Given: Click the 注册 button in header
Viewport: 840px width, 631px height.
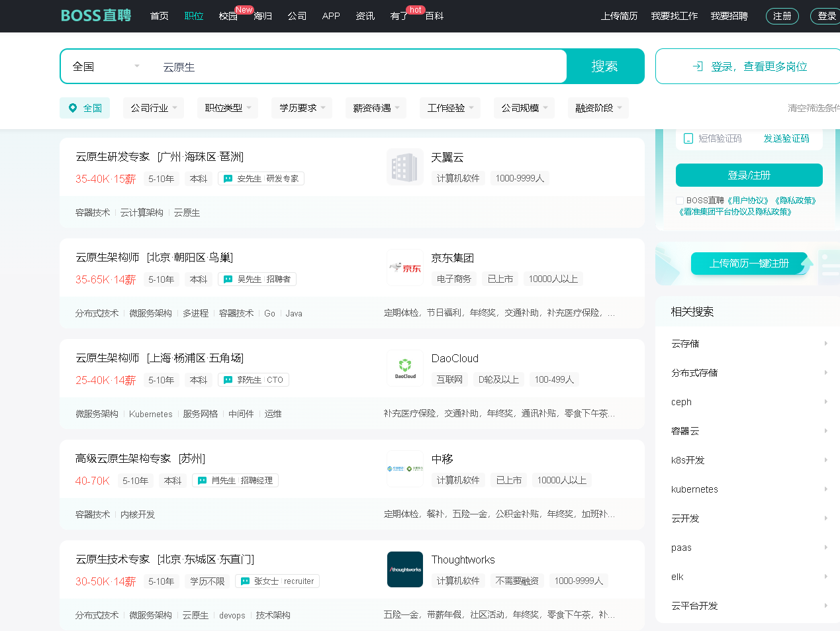Looking at the screenshot, I should [x=782, y=16].
